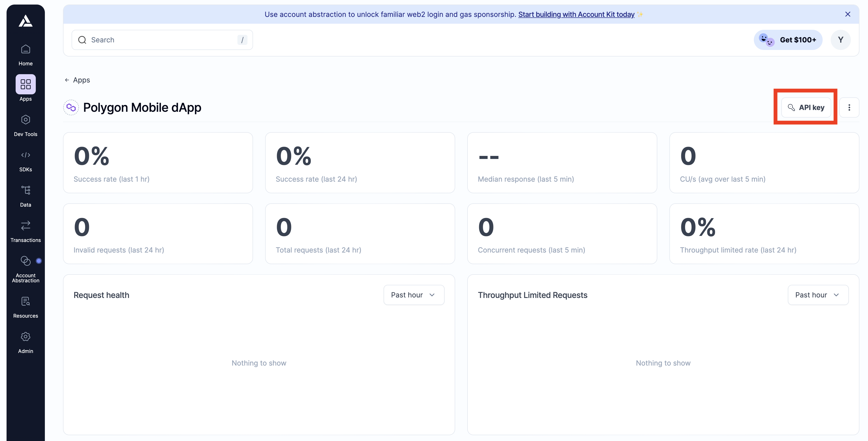
Task: Click the Request health heading
Action: click(x=101, y=295)
